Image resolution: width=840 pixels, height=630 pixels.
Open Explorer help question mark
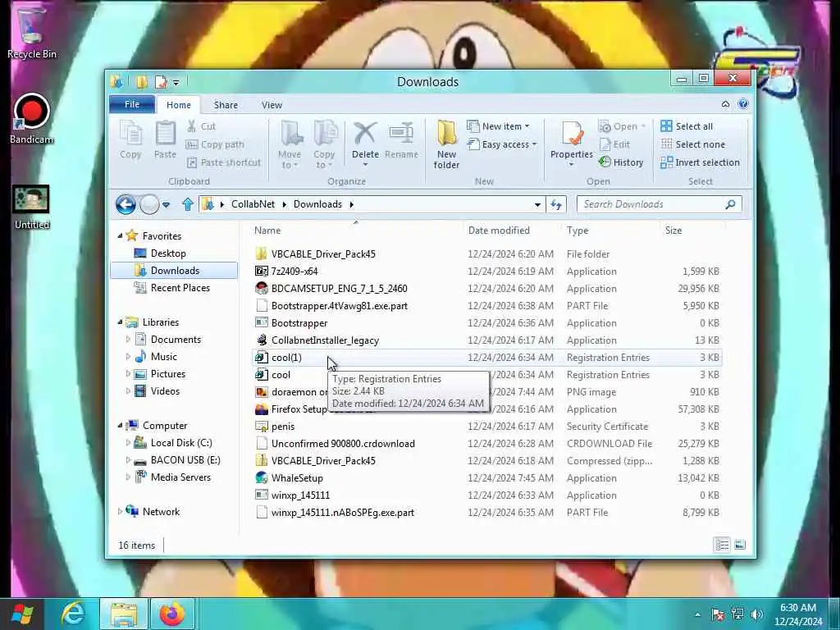[742, 104]
